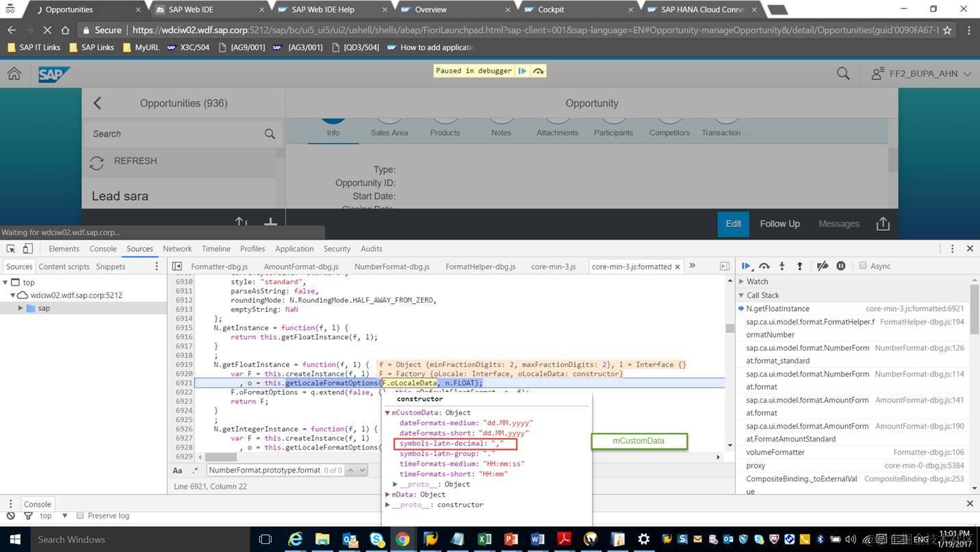The image size is (980, 552).
Task: Click the SAP Fiori home icon
Action: 14,73
